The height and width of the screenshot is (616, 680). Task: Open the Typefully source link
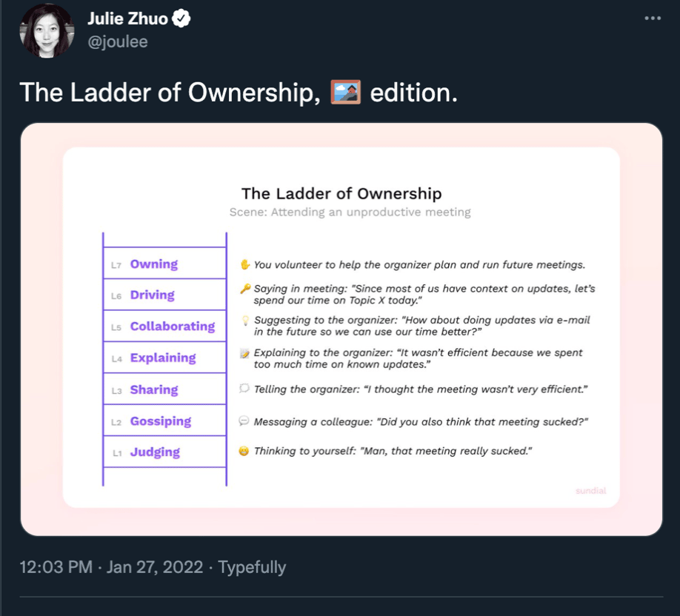tap(252, 567)
